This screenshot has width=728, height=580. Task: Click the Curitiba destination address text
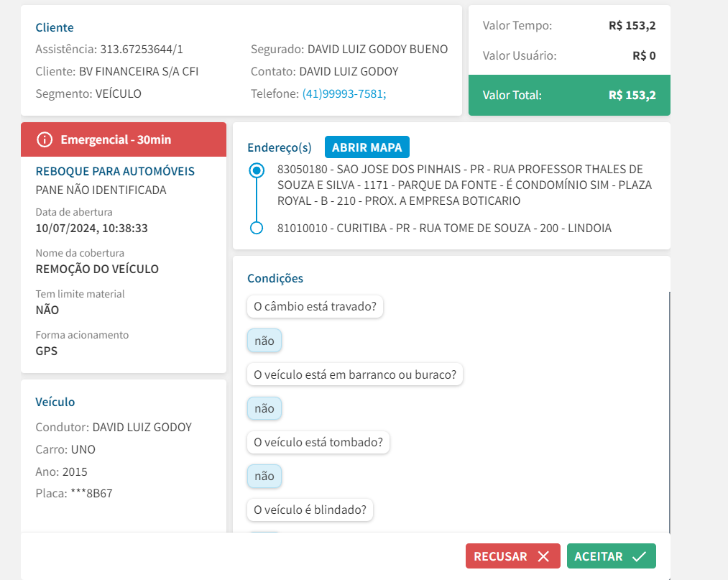point(444,228)
